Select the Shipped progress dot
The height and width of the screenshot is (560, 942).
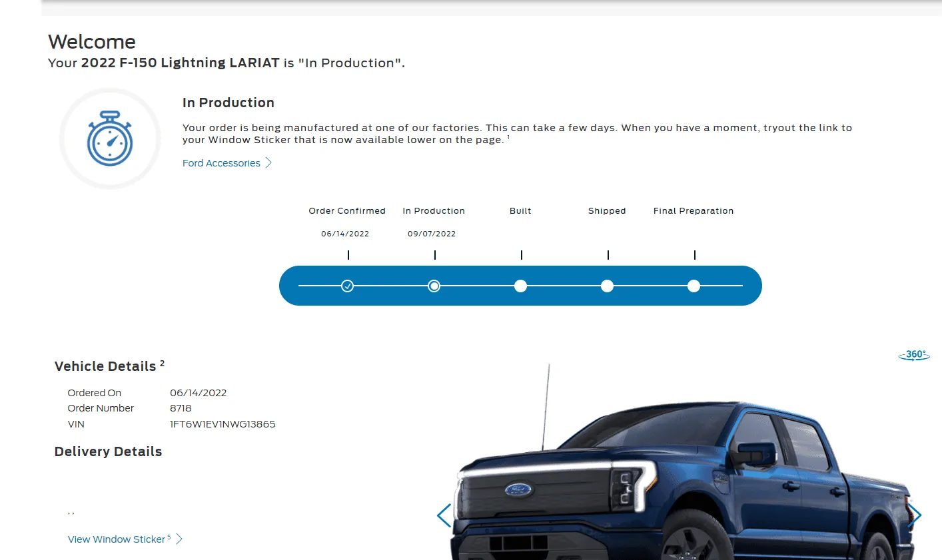click(607, 286)
